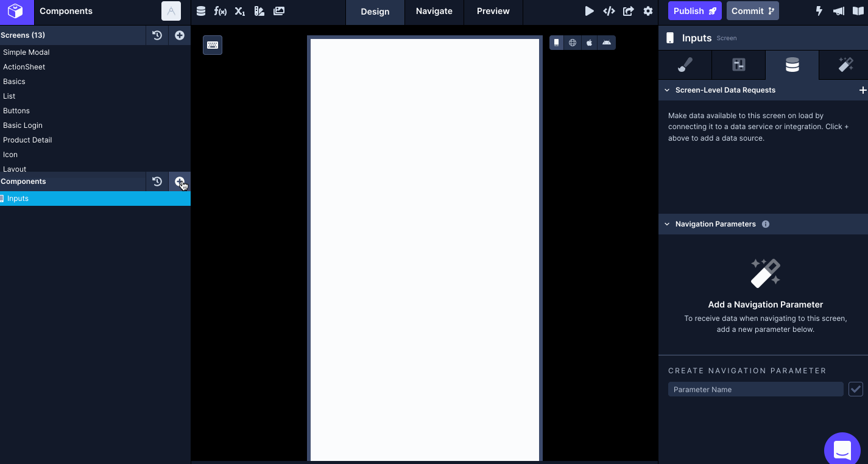Open the interactions magic wand tab
This screenshot has width=868, height=464.
tap(845, 65)
